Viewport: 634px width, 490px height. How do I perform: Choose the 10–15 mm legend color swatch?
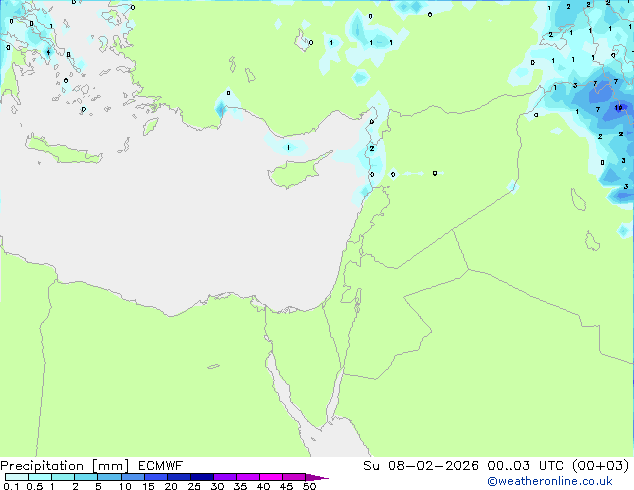click(x=132, y=477)
